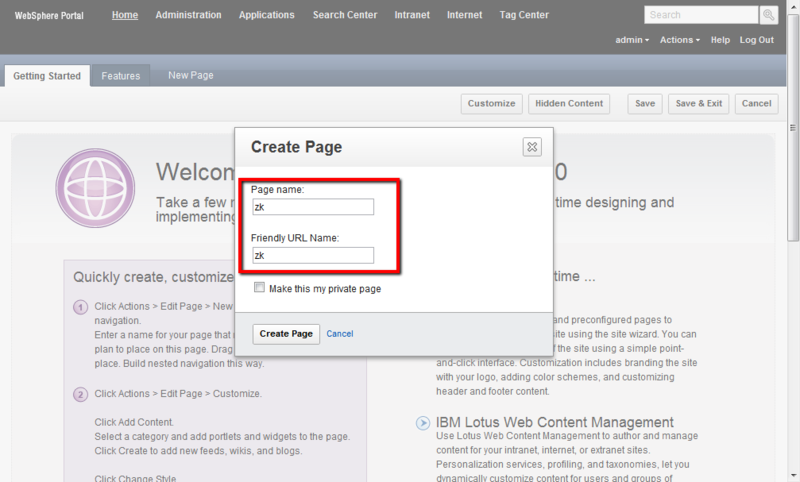Image resolution: width=800 pixels, height=482 pixels.
Task: Click the Log Out link
Action: (756, 40)
